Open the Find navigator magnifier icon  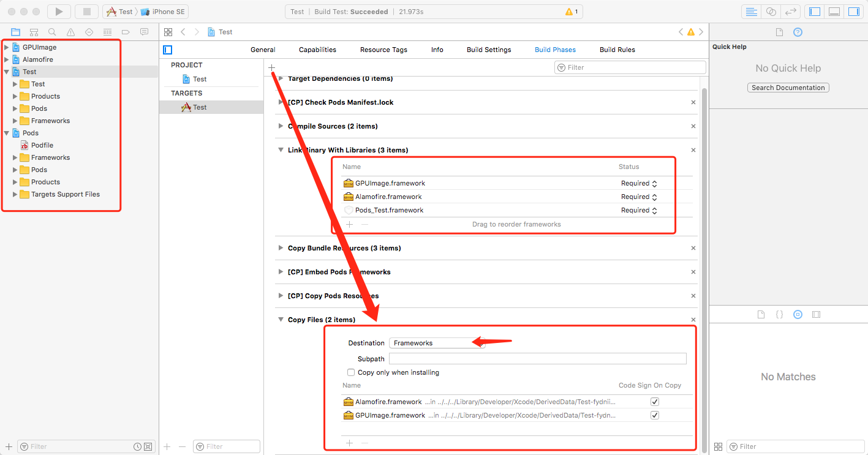pyautogui.click(x=53, y=32)
